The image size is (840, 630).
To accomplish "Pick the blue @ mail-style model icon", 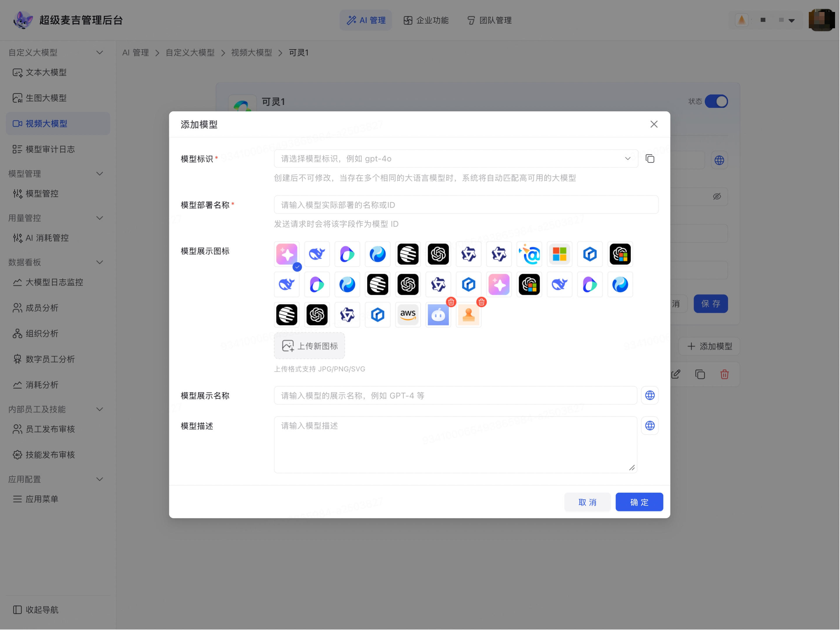I will tap(529, 254).
